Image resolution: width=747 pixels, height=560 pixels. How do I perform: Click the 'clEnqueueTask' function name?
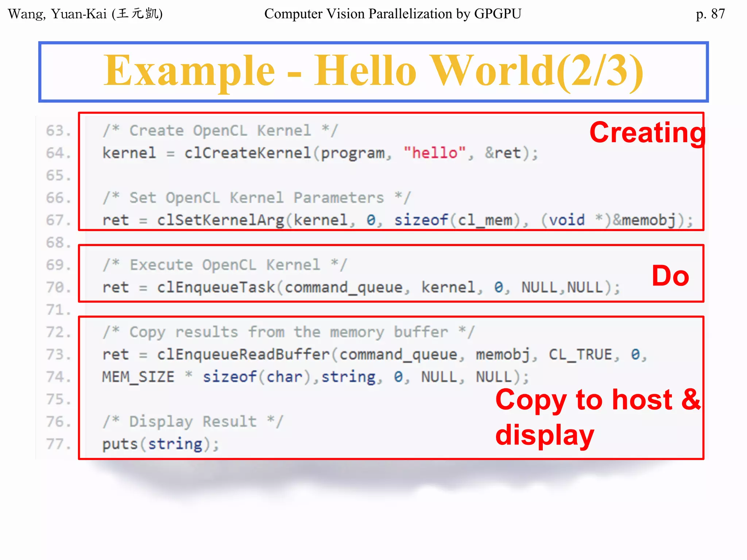click(x=216, y=287)
